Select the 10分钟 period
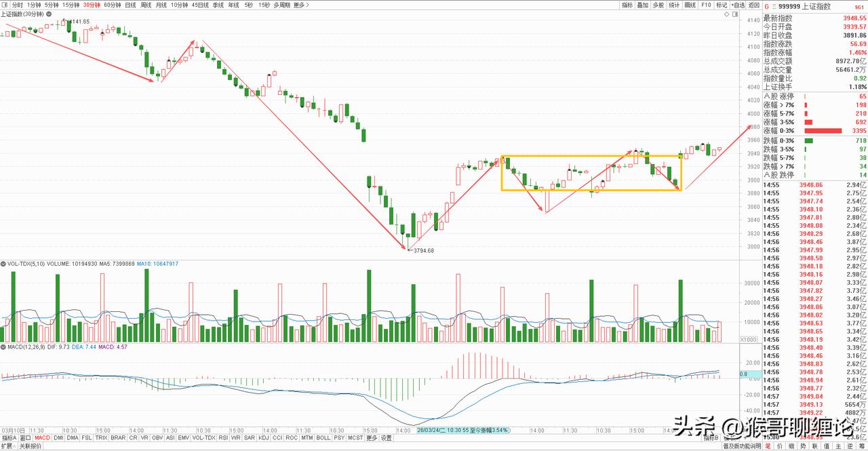Screen dimensions: 868x451 [179, 5]
